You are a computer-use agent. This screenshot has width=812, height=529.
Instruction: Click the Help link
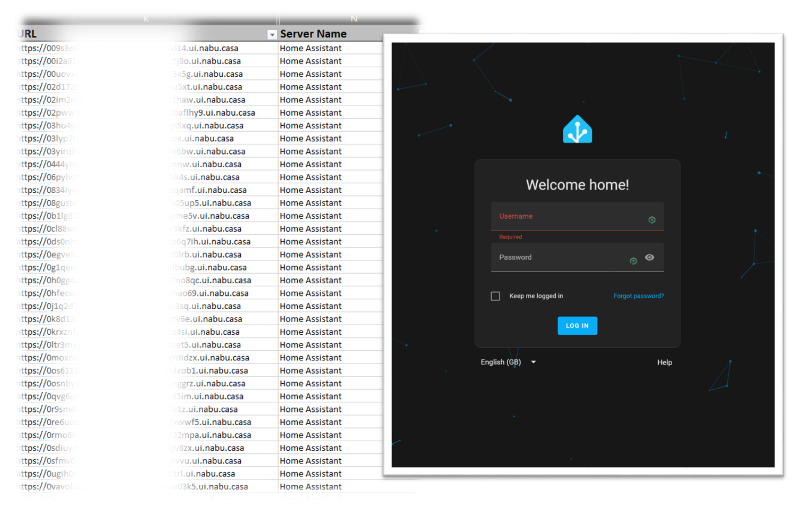[664, 362]
